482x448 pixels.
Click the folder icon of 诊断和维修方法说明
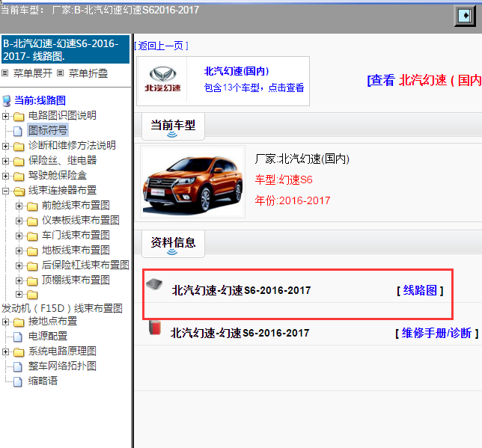pos(19,147)
